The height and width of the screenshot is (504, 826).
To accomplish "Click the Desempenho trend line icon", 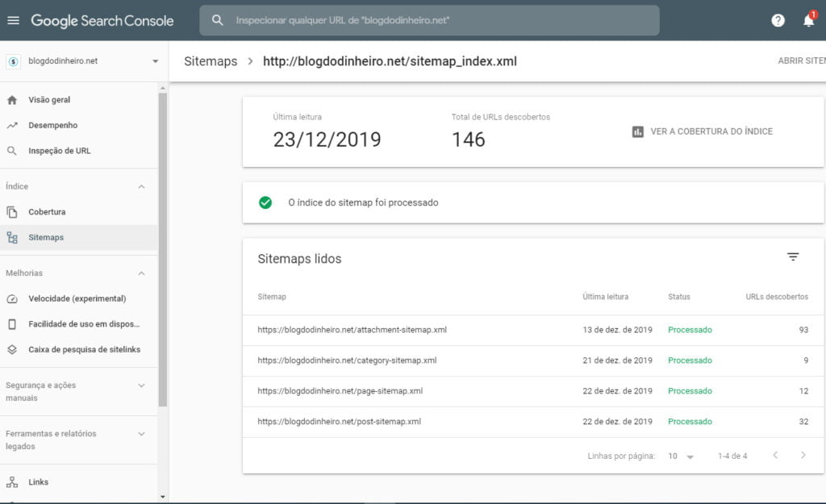I will (12, 125).
